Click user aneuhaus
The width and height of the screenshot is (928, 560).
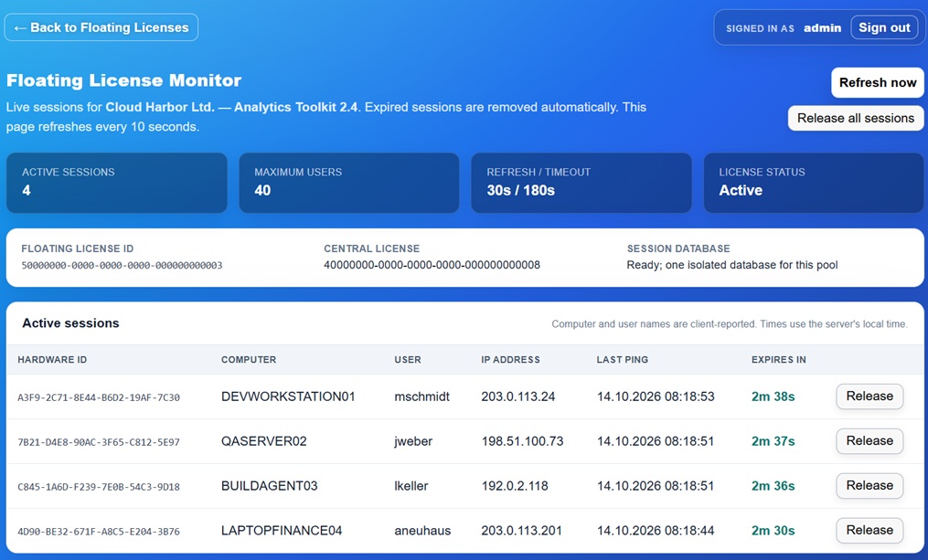click(422, 531)
